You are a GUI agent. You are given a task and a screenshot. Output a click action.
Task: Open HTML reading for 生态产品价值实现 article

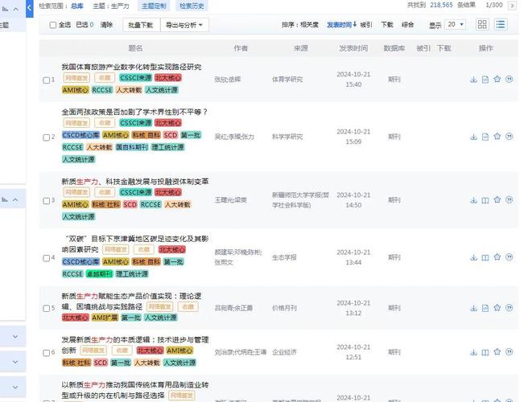(485, 308)
